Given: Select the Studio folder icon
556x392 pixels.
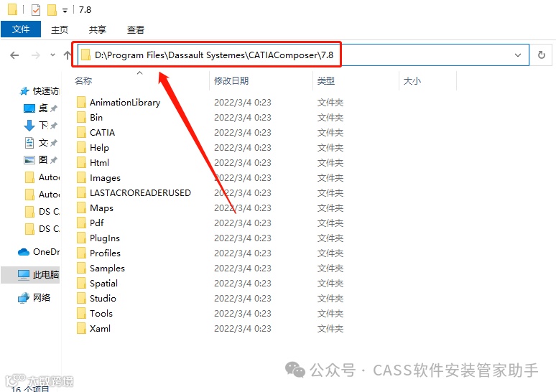Looking at the screenshot, I should click(x=81, y=298).
